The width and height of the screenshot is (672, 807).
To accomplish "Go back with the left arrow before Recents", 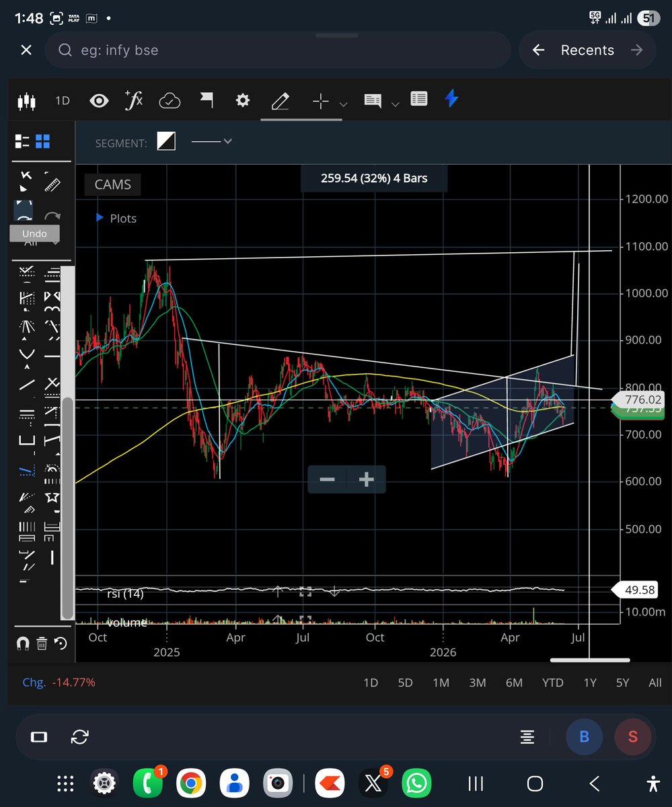I will tap(538, 50).
